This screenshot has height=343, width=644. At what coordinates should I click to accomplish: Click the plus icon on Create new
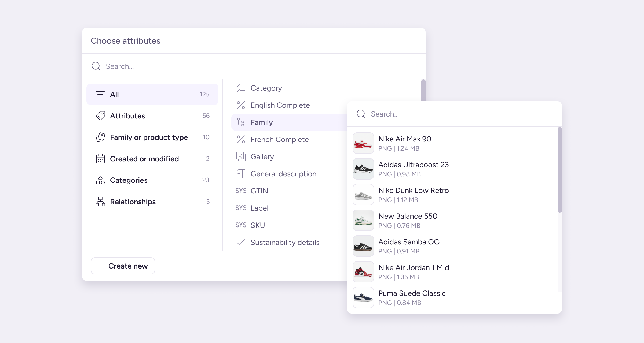[x=101, y=266]
